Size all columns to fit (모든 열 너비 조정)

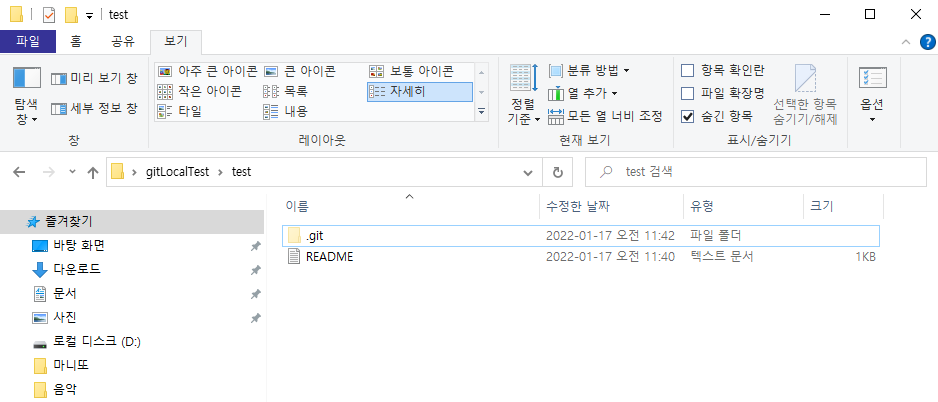(x=605, y=117)
